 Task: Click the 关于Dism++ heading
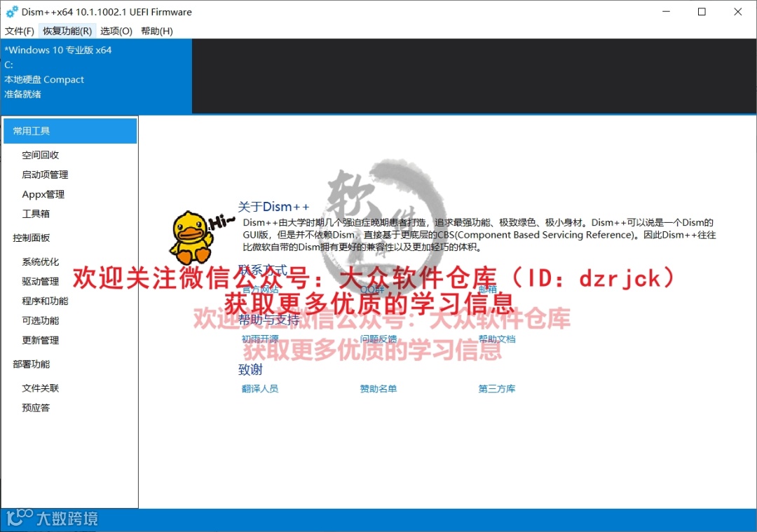(273, 207)
